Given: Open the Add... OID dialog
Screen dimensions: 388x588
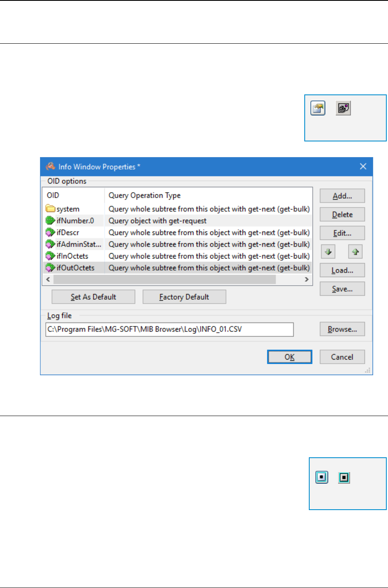Looking at the screenshot, I should [342, 196].
